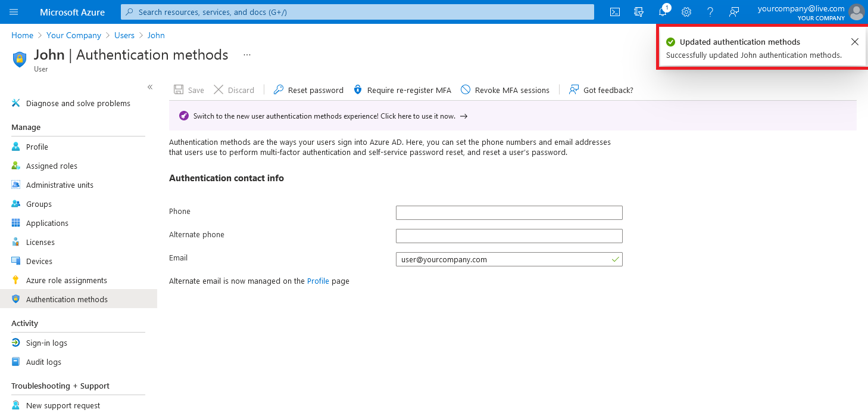Open Cloud Shell from the top bar

tap(614, 12)
